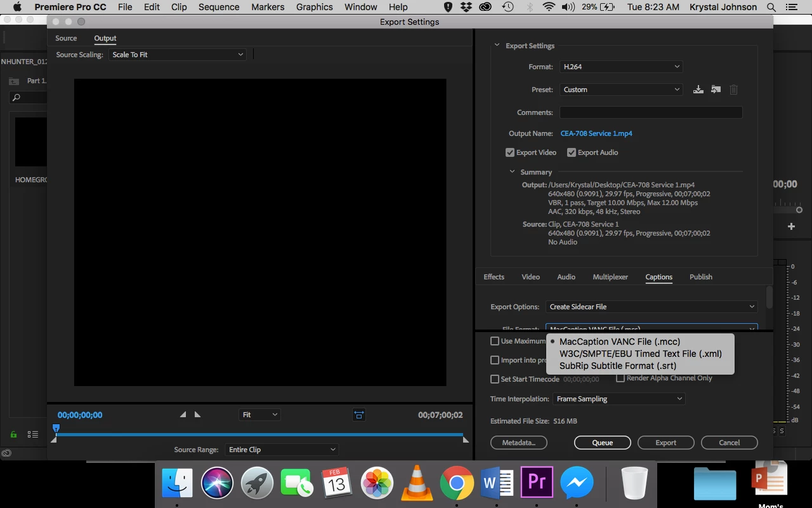Open Launchpad rocket icon in Dock

(x=257, y=484)
